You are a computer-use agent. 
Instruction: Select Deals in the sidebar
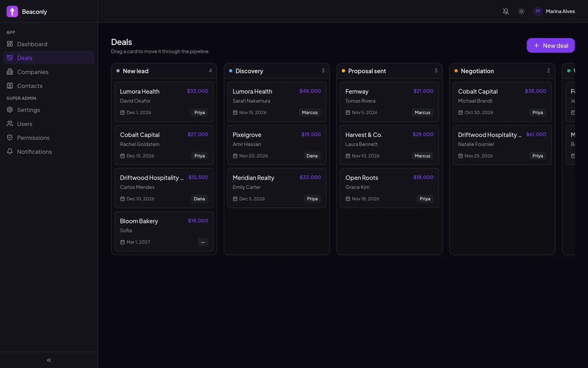point(49,58)
